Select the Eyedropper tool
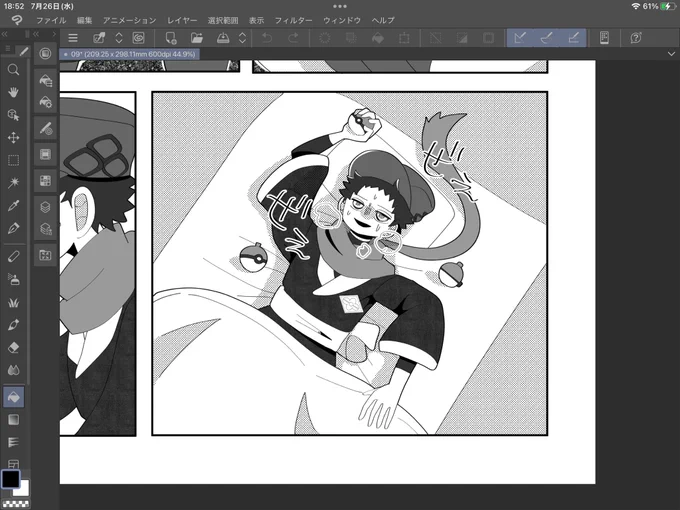 click(13, 206)
